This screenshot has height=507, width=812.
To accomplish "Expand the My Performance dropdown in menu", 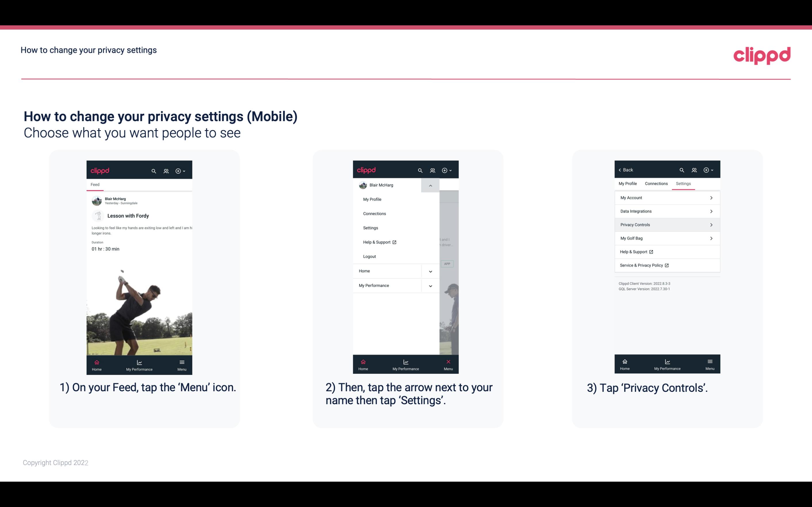I will [431, 286].
